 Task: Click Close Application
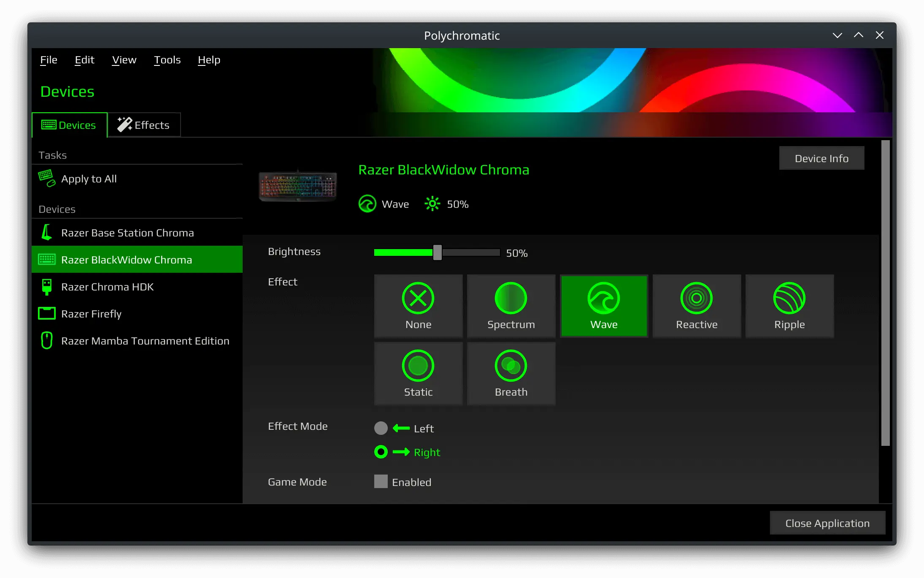click(x=827, y=523)
